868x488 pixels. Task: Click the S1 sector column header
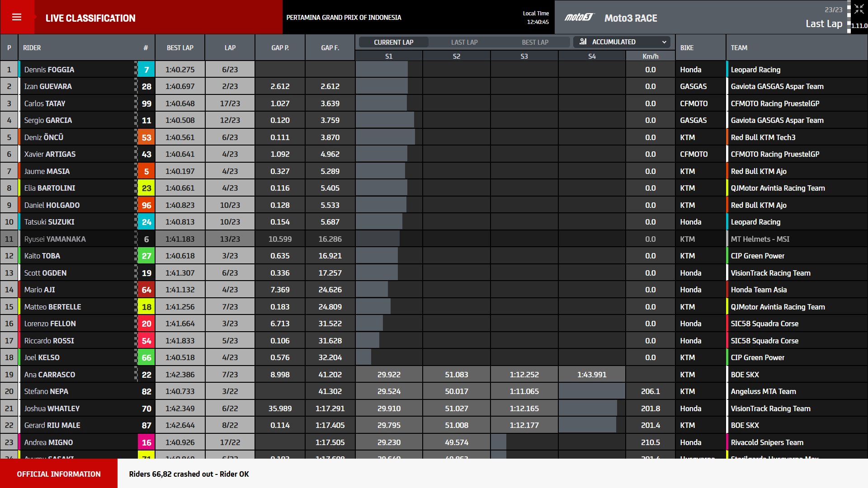pos(389,56)
